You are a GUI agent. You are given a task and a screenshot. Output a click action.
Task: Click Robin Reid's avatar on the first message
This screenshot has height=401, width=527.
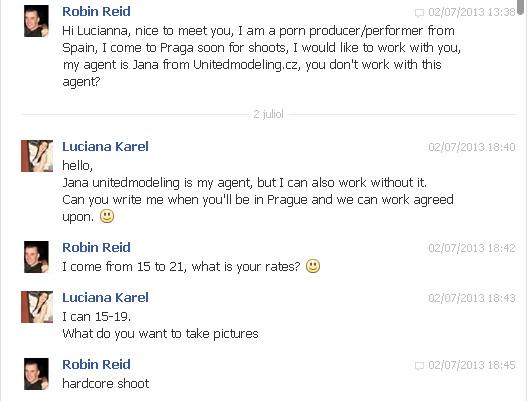point(37,21)
